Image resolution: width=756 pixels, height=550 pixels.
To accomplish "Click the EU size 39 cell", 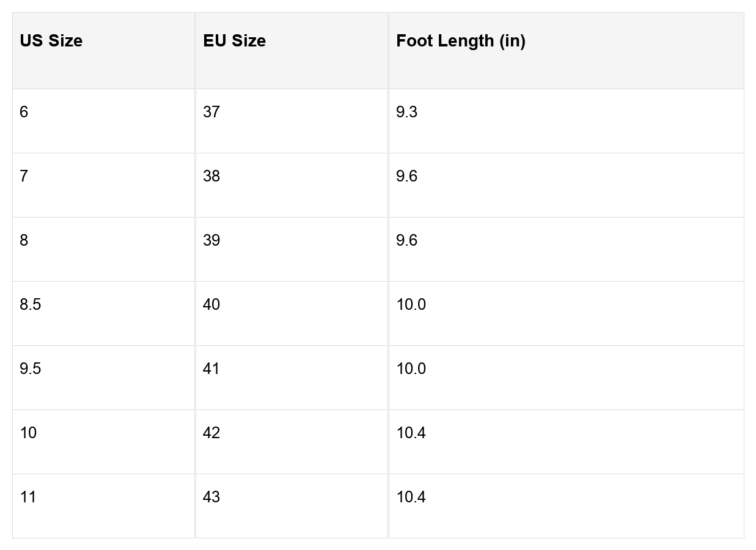I will pyautogui.click(x=211, y=240).
